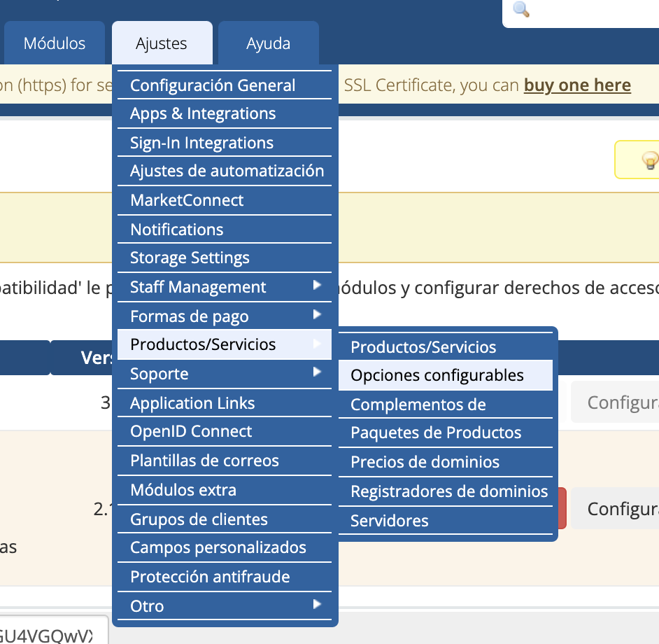Viewport: 659px width, 644px height.
Task: Open Paquetes de Productos
Action: (446, 433)
